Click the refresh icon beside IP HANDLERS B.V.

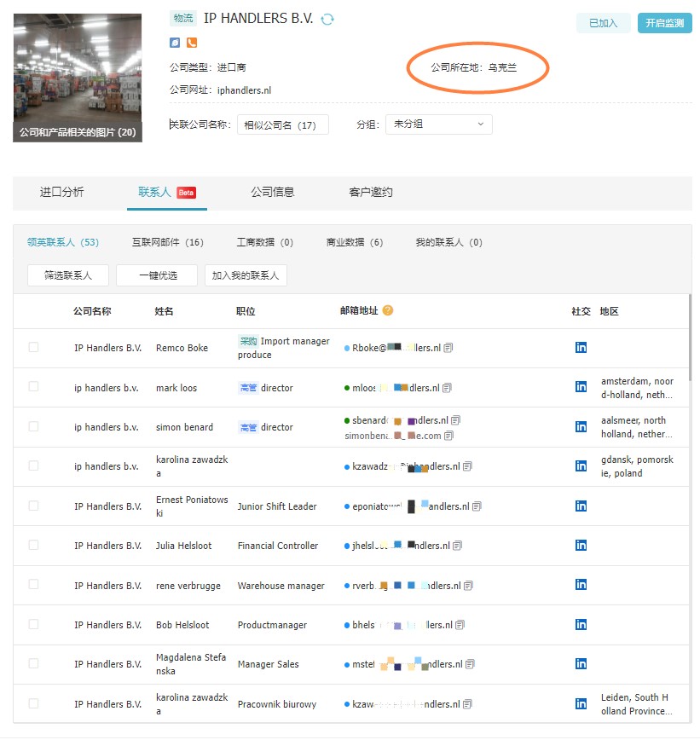coord(327,19)
